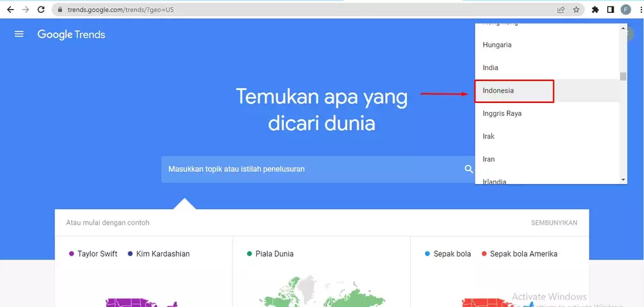Open the Taylor Swift example term
The height and width of the screenshot is (307, 644).
point(97,254)
